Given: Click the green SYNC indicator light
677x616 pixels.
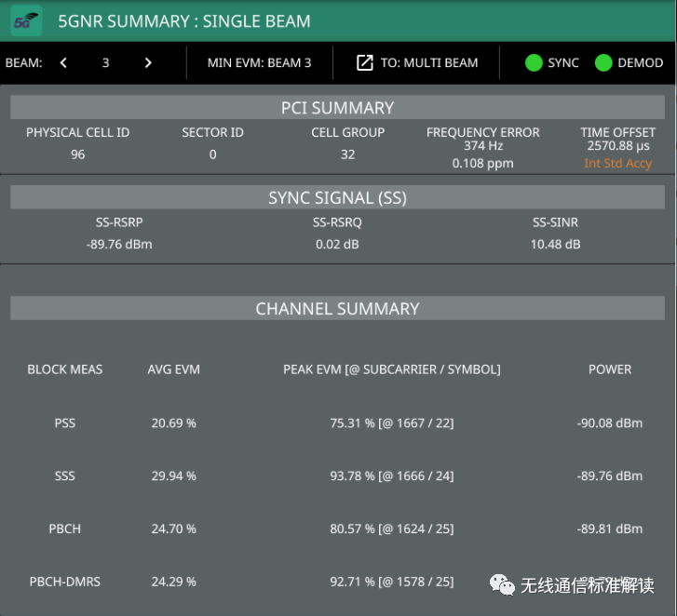Looking at the screenshot, I should tap(534, 63).
